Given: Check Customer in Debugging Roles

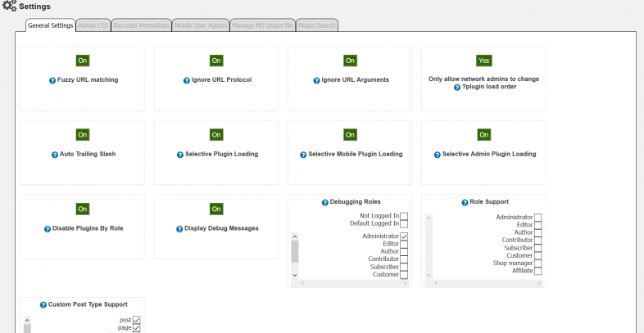Looking at the screenshot, I should click(404, 275).
